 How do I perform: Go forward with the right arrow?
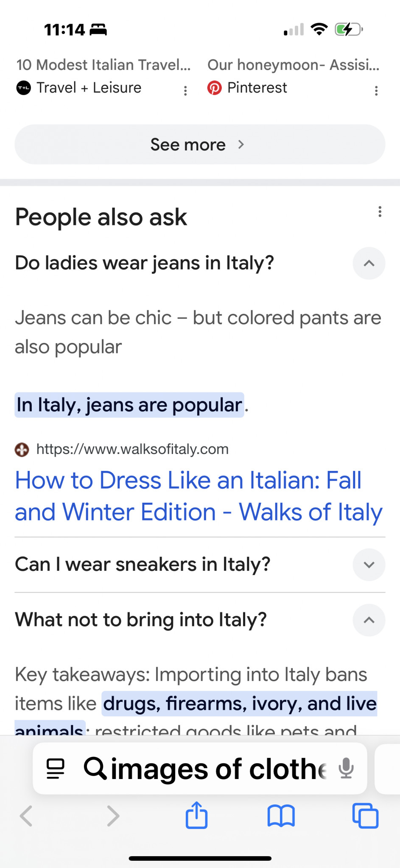pyautogui.click(x=113, y=816)
